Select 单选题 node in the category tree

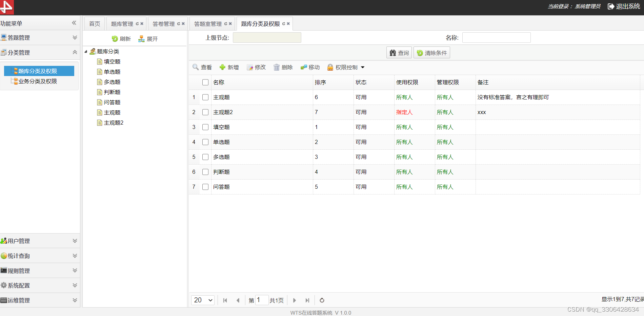tap(112, 72)
